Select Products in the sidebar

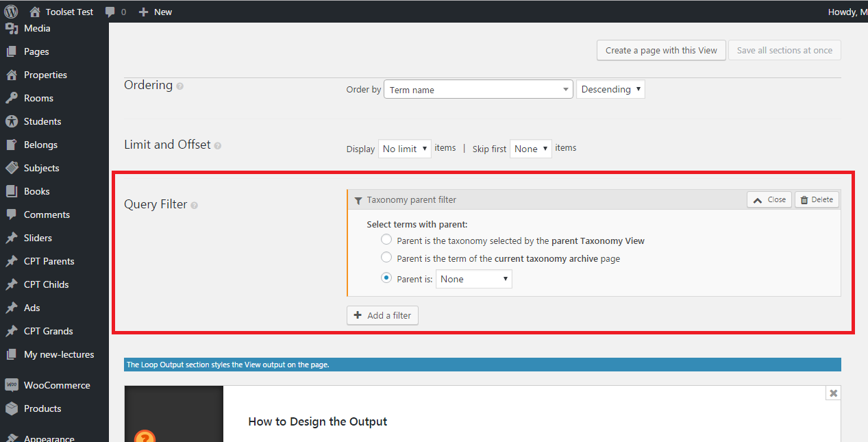[x=42, y=408]
